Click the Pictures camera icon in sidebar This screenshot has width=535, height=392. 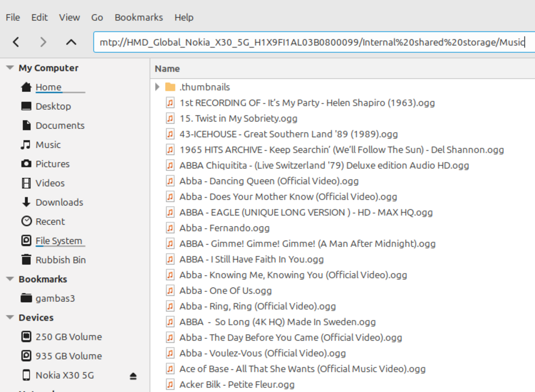pyautogui.click(x=26, y=164)
